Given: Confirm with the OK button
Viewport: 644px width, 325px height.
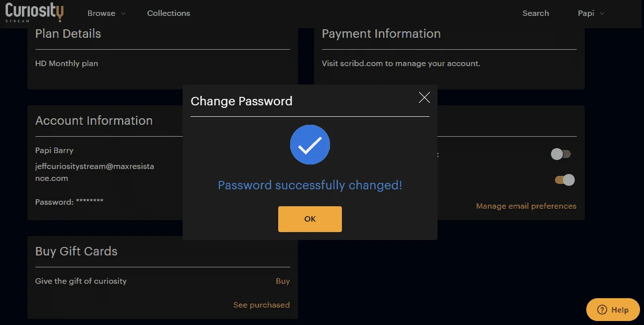Looking at the screenshot, I should click(310, 219).
